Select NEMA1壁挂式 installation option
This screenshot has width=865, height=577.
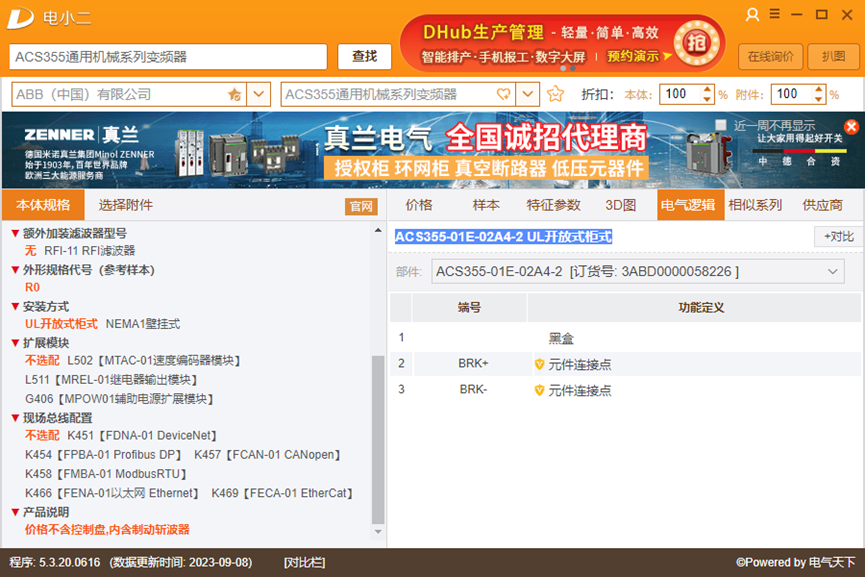(x=143, y=324)
